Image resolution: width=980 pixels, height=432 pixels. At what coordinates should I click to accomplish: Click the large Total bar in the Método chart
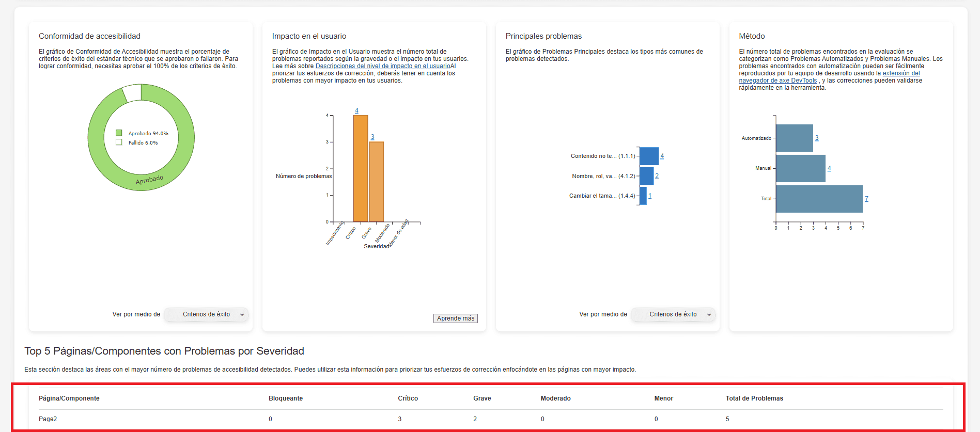point(819,199)
